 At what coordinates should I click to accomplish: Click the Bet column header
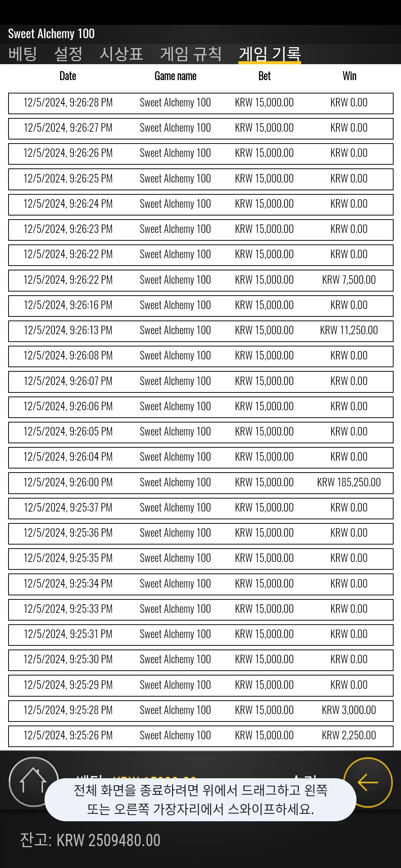coord(264,76)
